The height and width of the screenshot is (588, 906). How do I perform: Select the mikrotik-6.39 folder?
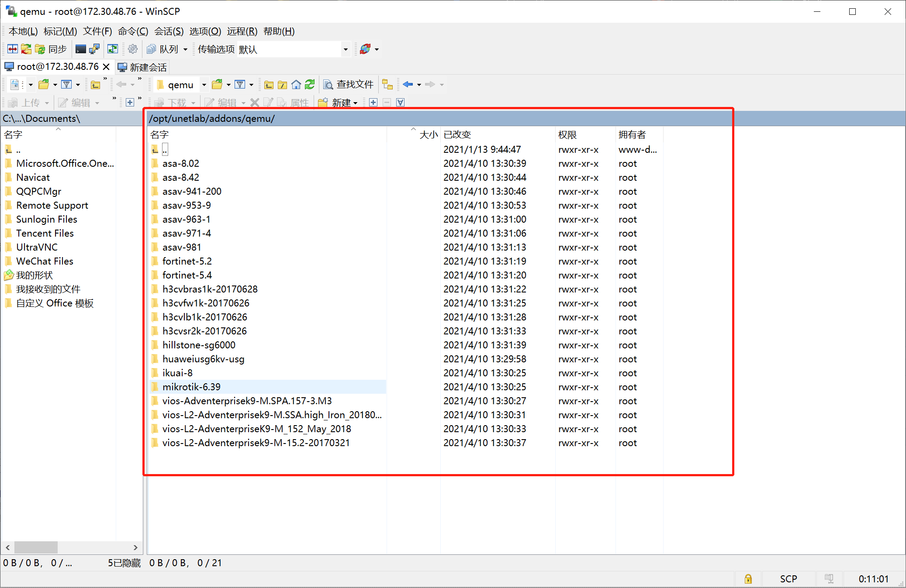click(191, 387)
